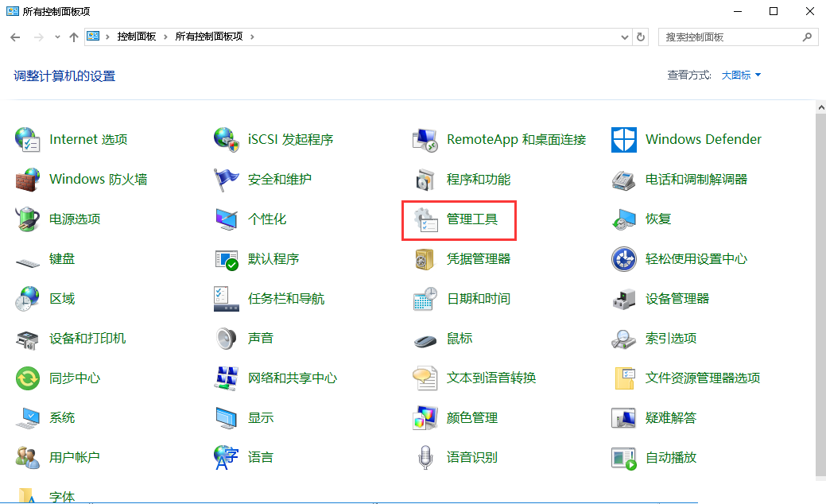
Task: Click the 鼠标 mouse icon
Action: 425,341
